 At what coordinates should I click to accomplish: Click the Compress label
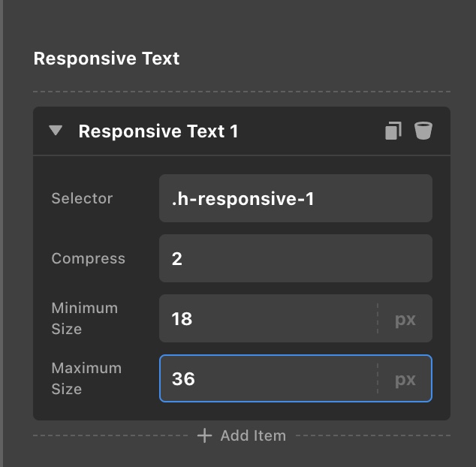click(x=89, y=259)
